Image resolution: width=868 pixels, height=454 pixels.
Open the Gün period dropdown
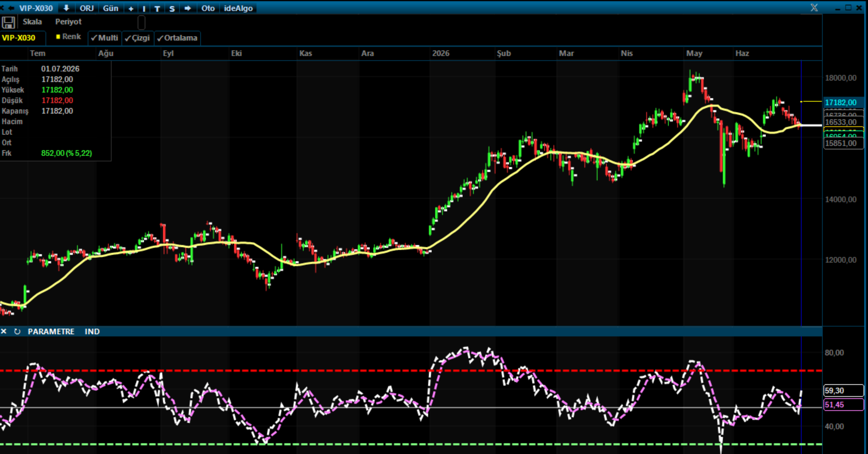(x=111, y=8)
